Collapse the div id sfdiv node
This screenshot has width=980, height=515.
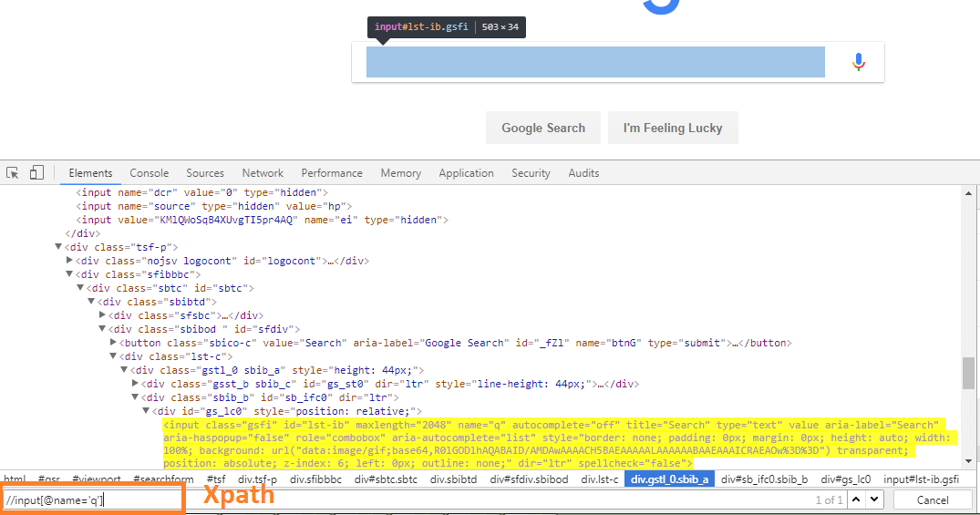[102, 329]
